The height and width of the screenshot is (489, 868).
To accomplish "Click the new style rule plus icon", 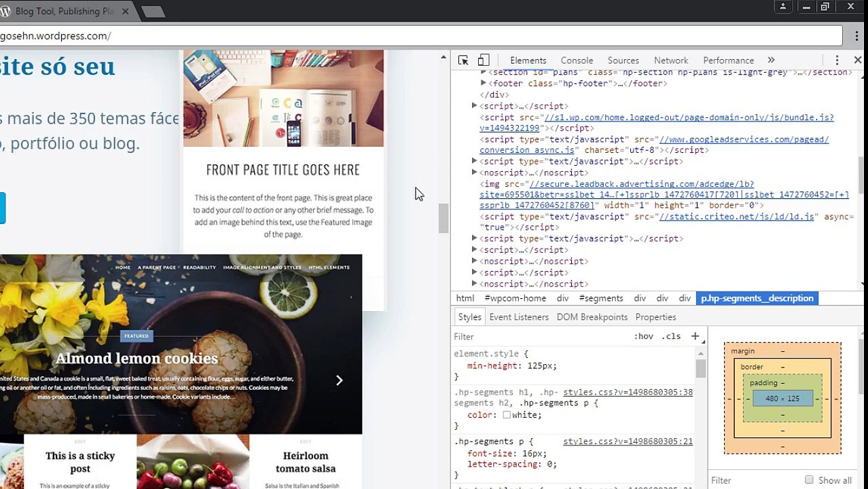I will click(x=695, y=336).
